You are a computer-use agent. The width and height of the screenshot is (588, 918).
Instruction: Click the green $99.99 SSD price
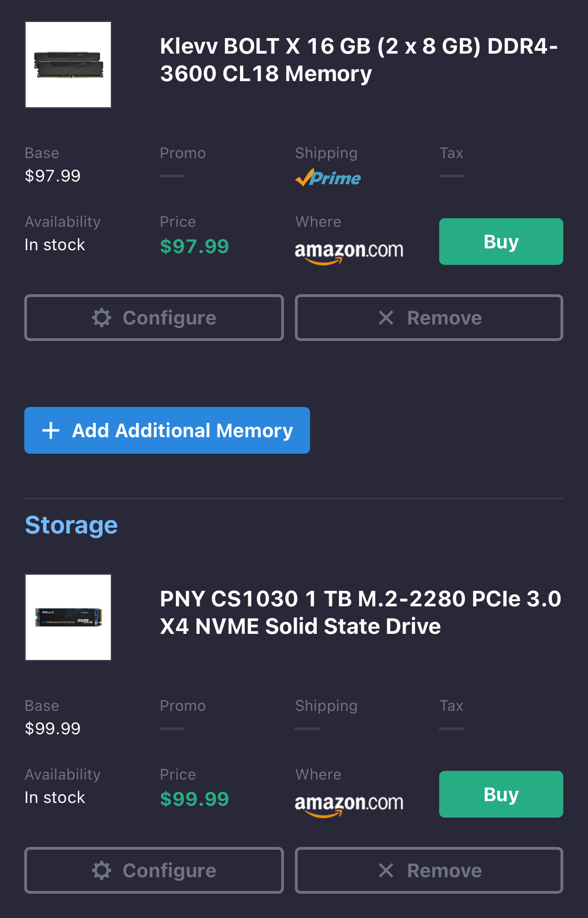(x=194, y=799)
